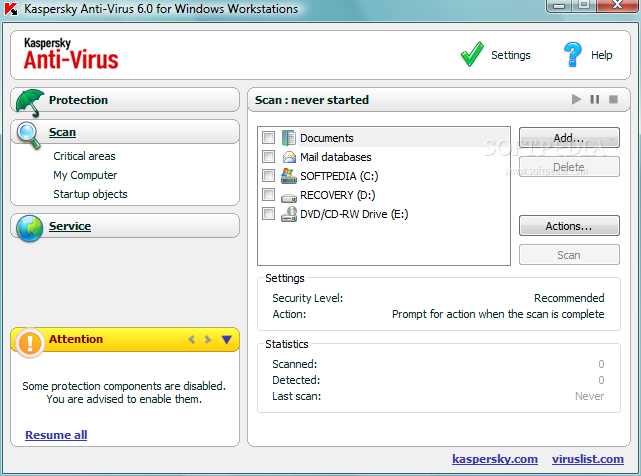Viewport: 641px width, 476px height.
Task: Click the green checkmark Settings icon
Action: tap(472, 54)
